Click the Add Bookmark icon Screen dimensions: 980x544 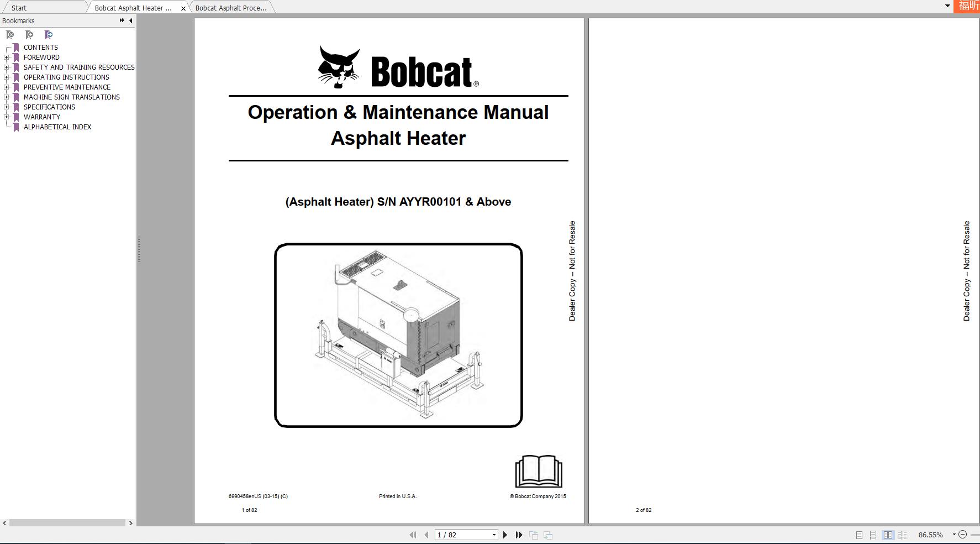point(29,34)
